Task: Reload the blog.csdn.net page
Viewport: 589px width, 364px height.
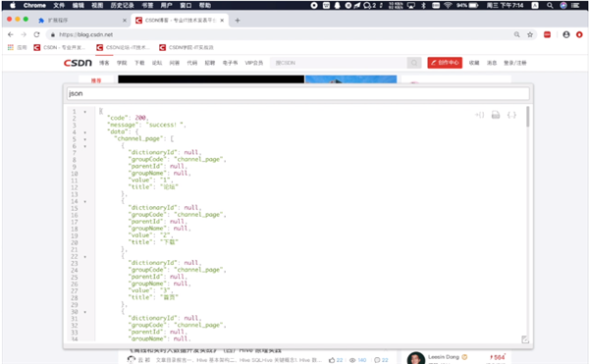Action: (x=36, y=34)
